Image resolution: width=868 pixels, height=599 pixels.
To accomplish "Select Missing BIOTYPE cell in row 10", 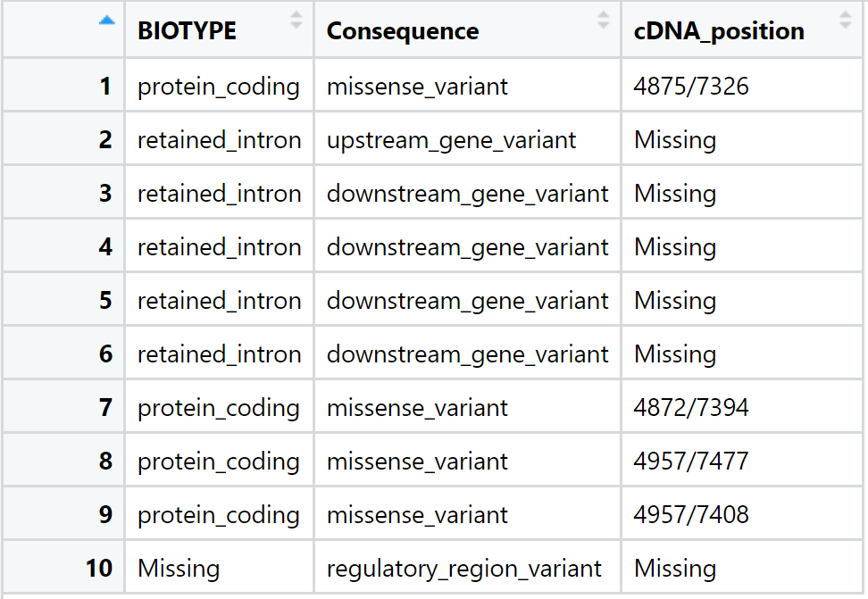I will [219, 568].
